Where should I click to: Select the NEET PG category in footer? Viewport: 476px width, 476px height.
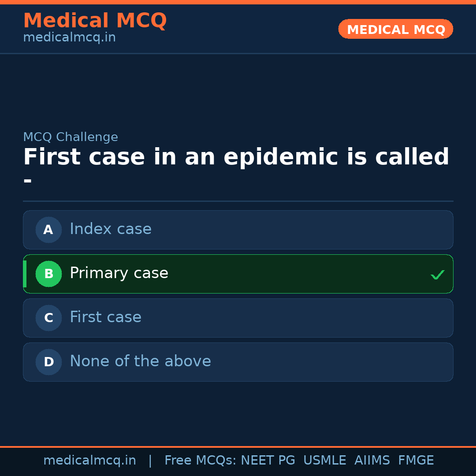[x=268, y=460]
